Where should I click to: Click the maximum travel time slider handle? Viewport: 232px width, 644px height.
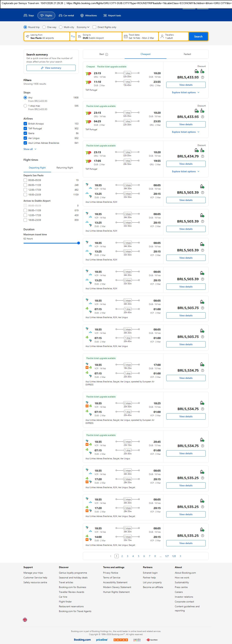(79, 243)
